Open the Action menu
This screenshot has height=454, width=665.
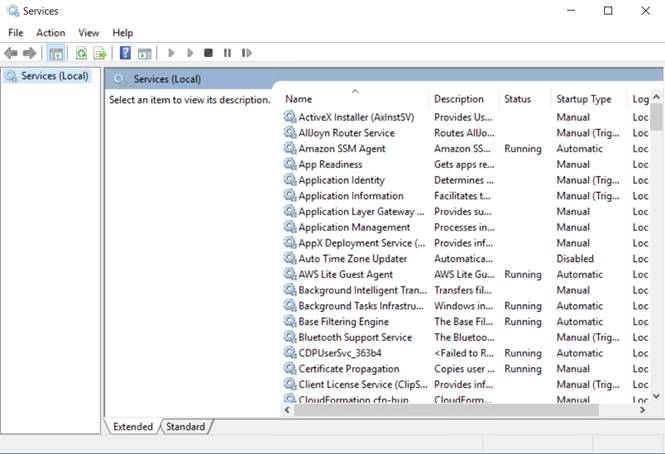tap(51, 33)
